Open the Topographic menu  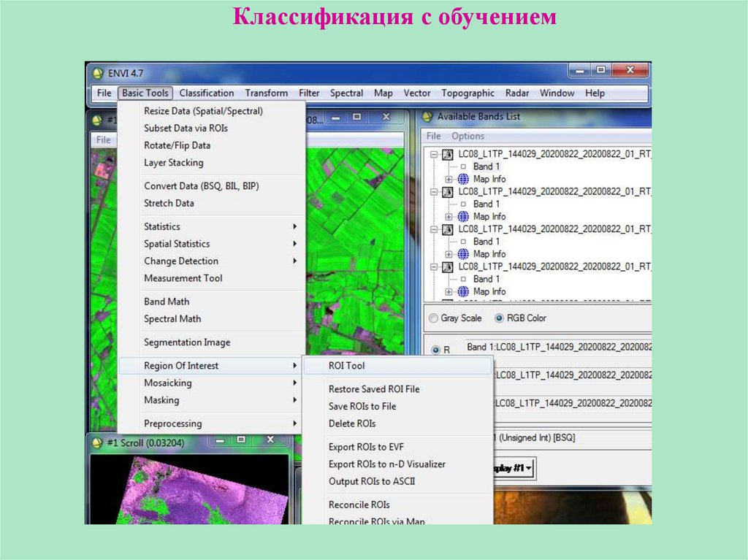(467, 93)
